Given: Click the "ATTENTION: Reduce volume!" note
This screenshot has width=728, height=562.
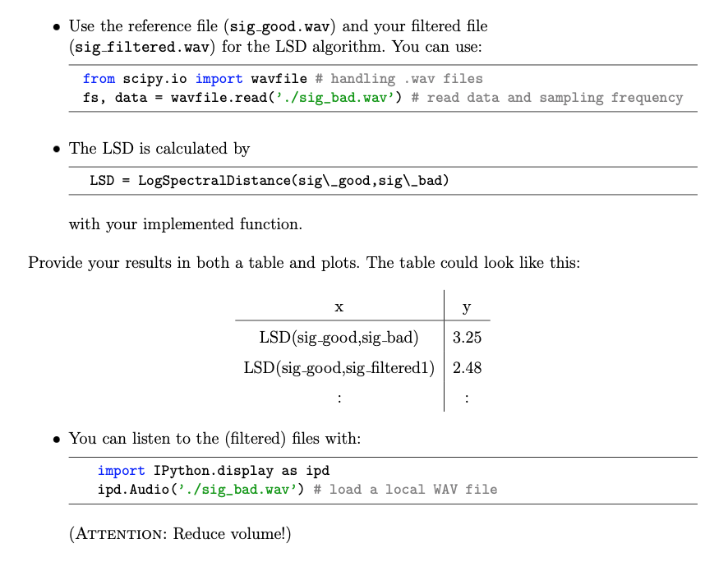Looking at the screenshot, I should click(x=180, y=534).
